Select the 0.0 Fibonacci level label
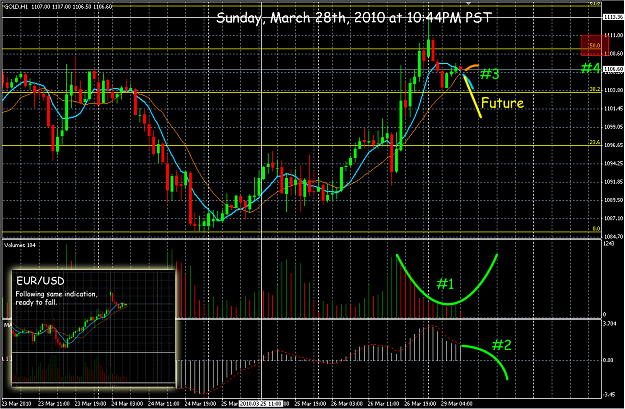Screen dimensions: 625x409 596,229
